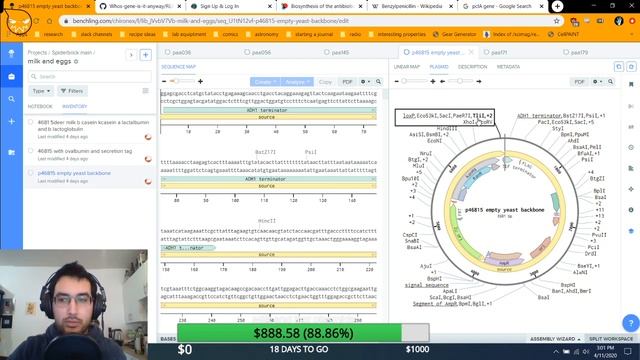
Task: Focus the inventory Search field
Action: (89, 76)
